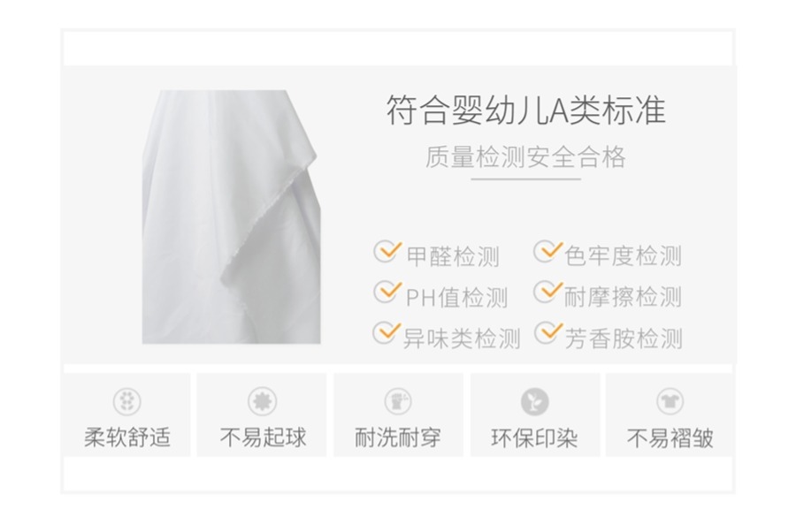Viewport: 796px width, 532px height.
Task: Click checkmark next to 异味类检测
Action: 387,332
